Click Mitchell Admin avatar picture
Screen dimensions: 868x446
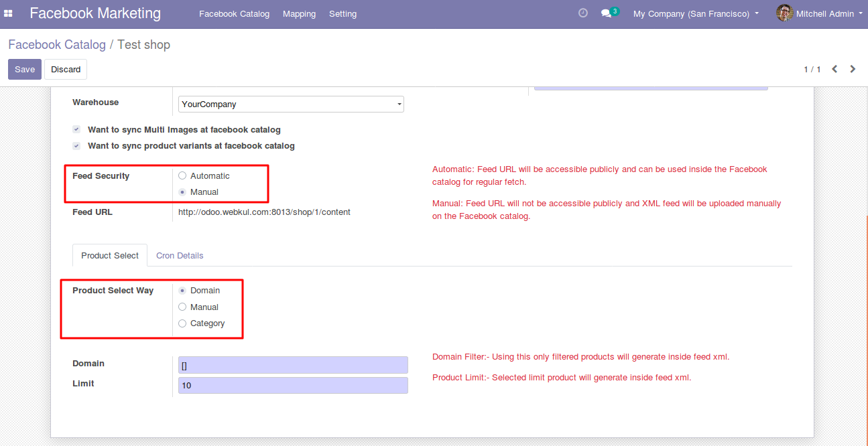(784, 13)
